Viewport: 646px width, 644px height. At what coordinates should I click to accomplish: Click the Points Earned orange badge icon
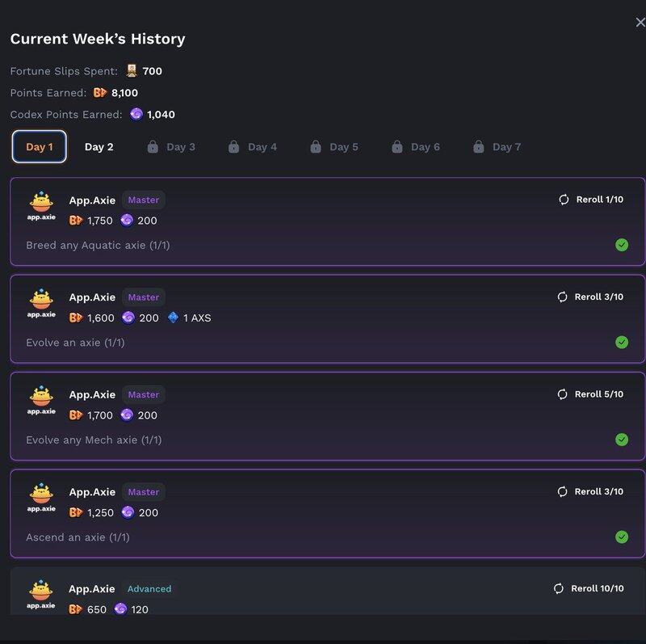click(x=100, y=93)
